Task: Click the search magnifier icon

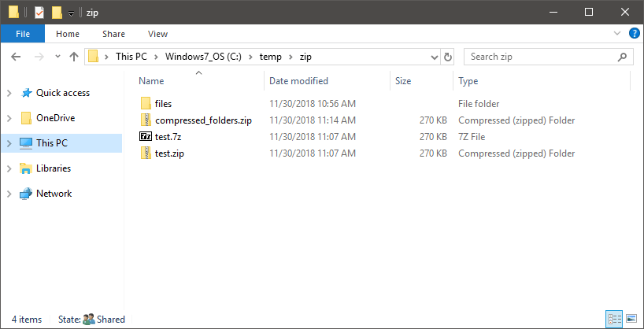Action: coord(622,57)
